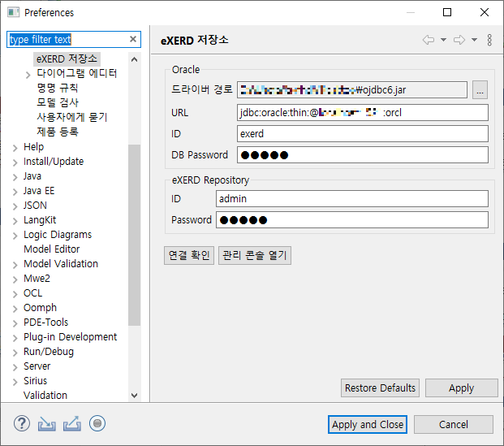Toggle the Oomph preference recorder icon
This screenshot has width=504, height=446.
click(97, 423)
